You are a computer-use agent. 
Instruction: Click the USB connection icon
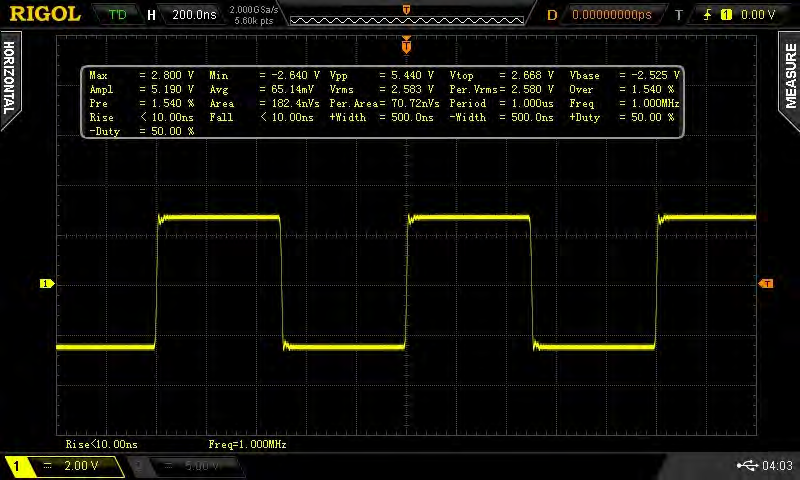click(x=747, y=465)
